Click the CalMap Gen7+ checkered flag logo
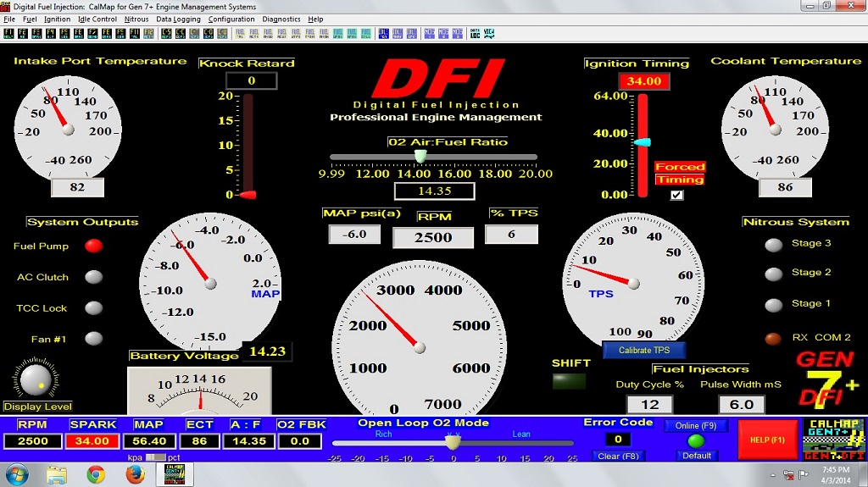This screenshot has width=868, height=487. click(834, 440)
